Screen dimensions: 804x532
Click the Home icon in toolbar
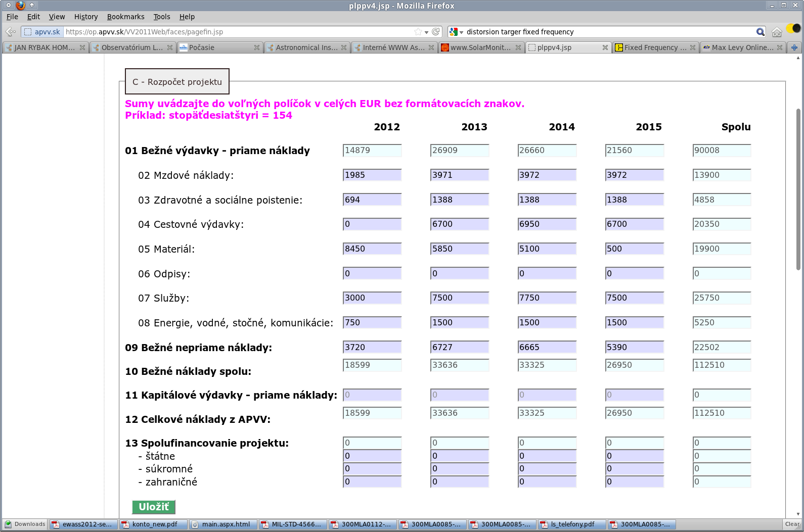click(x=777, y=32)
